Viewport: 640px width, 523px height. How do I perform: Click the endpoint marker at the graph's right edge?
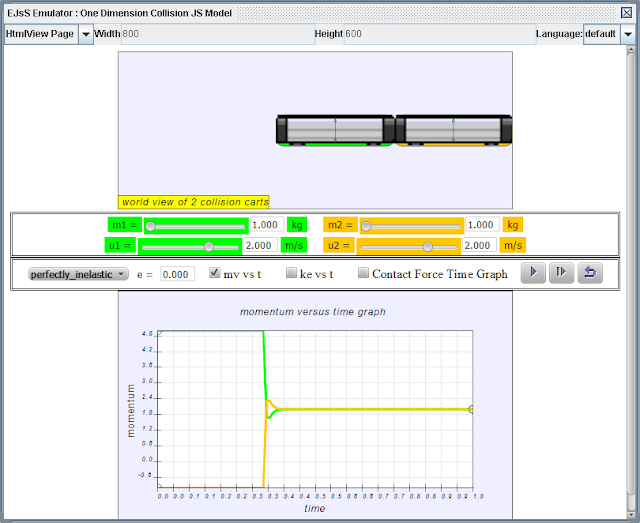[x=471, y=409]
